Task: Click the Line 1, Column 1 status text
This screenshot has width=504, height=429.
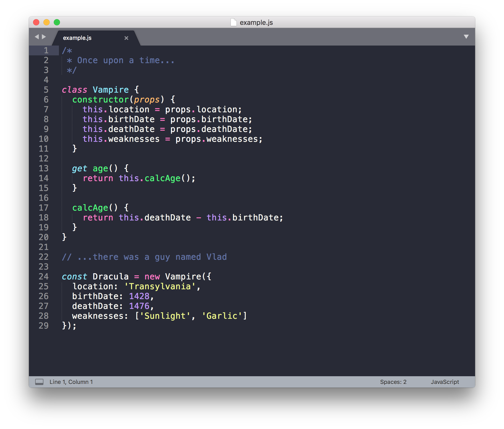Action: [x=71, y=382]
